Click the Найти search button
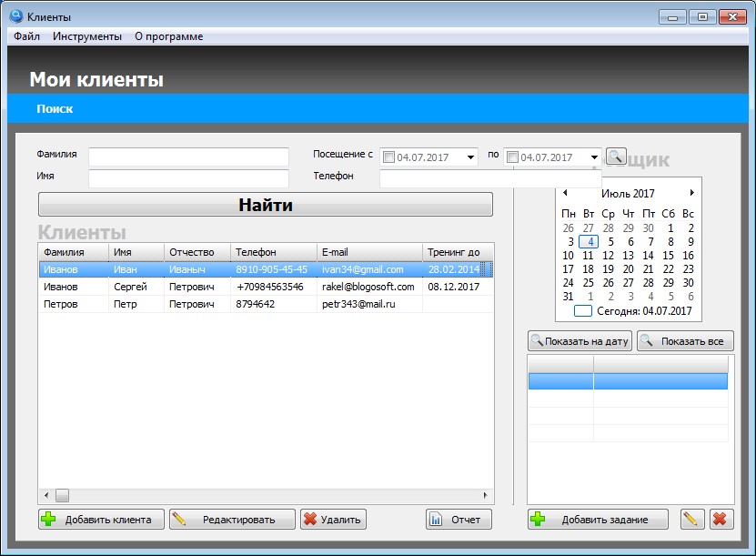756x556 pixels. point(265,205)
